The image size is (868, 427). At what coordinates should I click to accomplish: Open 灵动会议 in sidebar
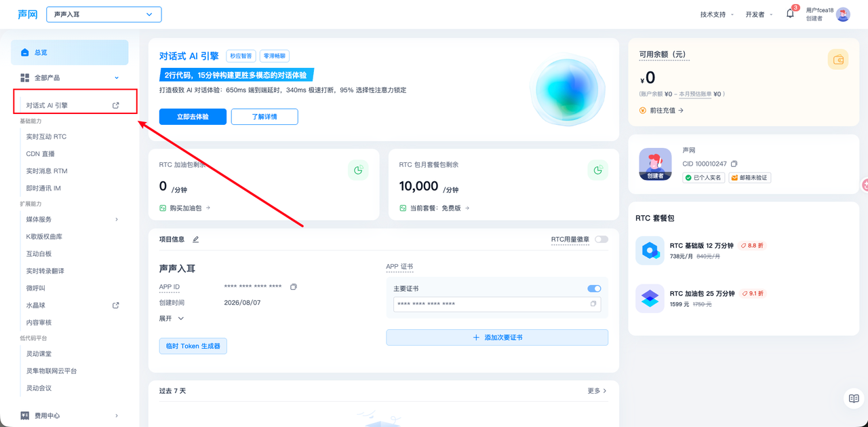coord(39,388)
